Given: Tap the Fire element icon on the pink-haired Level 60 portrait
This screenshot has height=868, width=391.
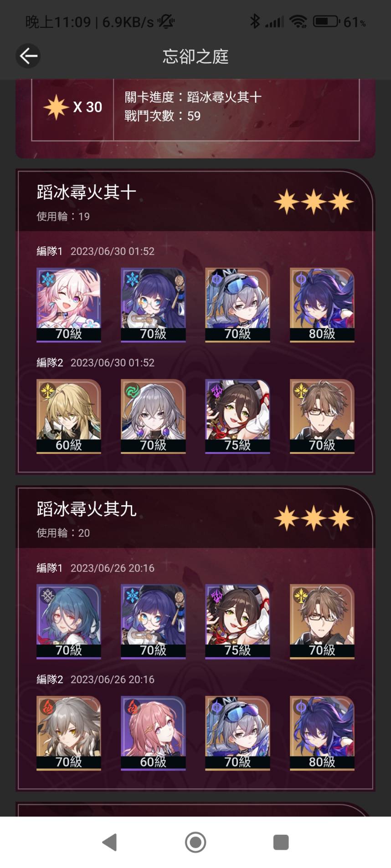Looking at the screenshot, I should tap(132, 707).
